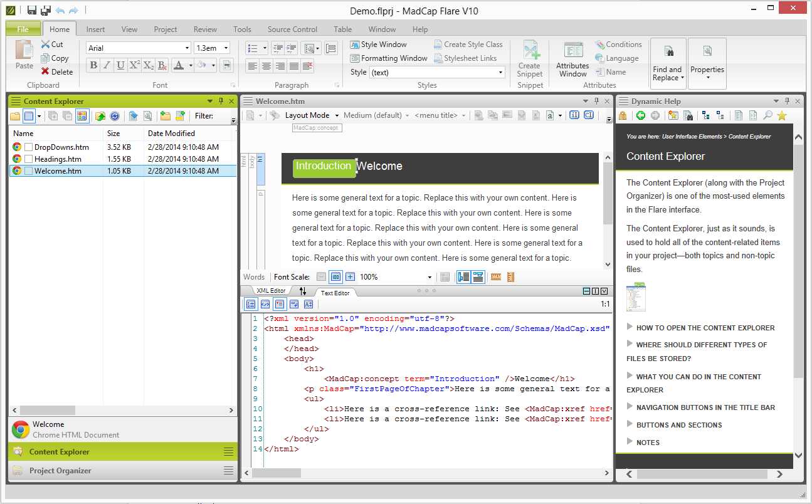Increase font scale with the plus icon
Screen dimensions: 812x504
pyautogui.click(x=350, y=276)
